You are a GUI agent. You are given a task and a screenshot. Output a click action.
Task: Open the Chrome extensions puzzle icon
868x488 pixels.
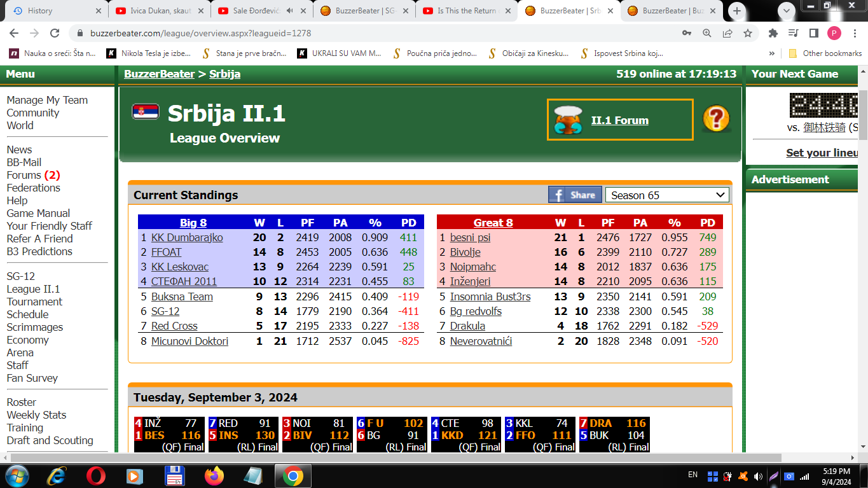(x=773, y=33)
